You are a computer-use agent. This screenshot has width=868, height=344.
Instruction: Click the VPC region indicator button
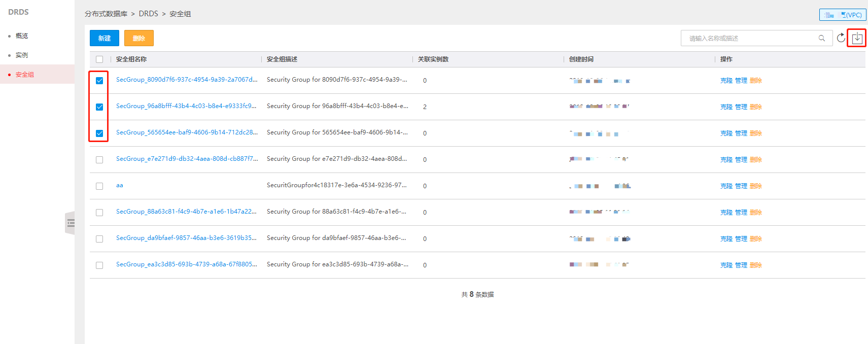(843, 15)
